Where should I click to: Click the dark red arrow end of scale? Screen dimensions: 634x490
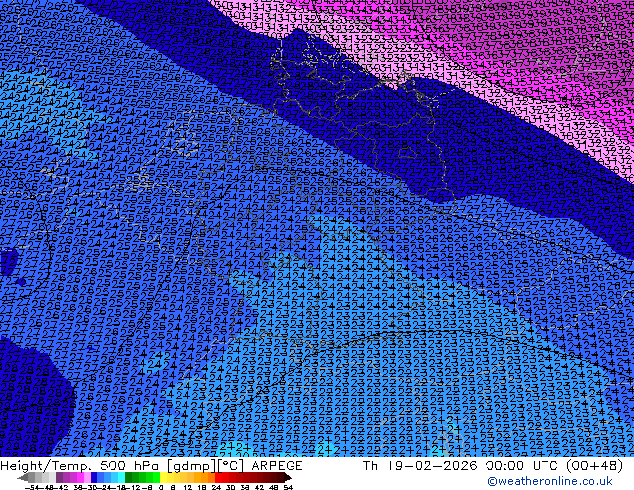(x=288, y=478)
